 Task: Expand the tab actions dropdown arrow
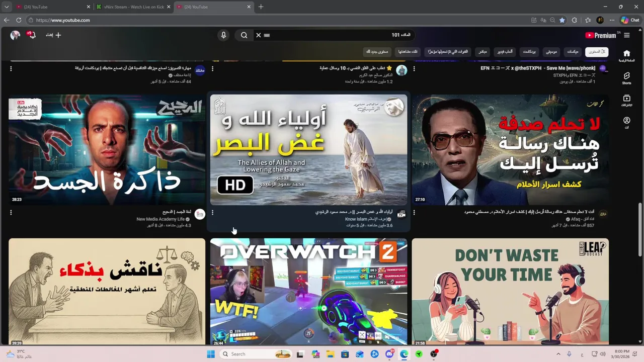coord(7,7)
